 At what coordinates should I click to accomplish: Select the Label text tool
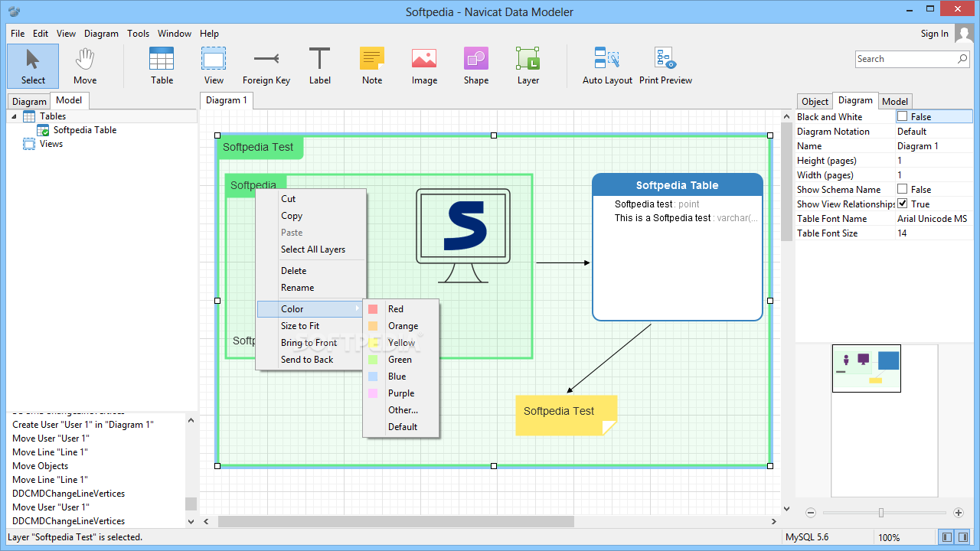tap(320, 66)
